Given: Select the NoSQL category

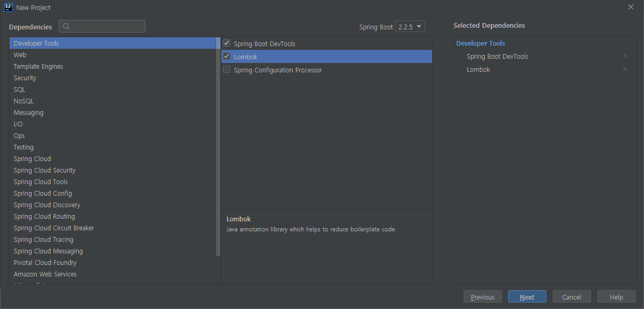Looking at the screenshot, I should point(113,101).
